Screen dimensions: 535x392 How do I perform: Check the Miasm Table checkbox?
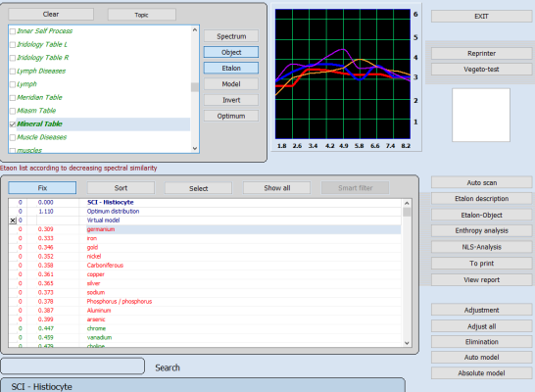13,111
